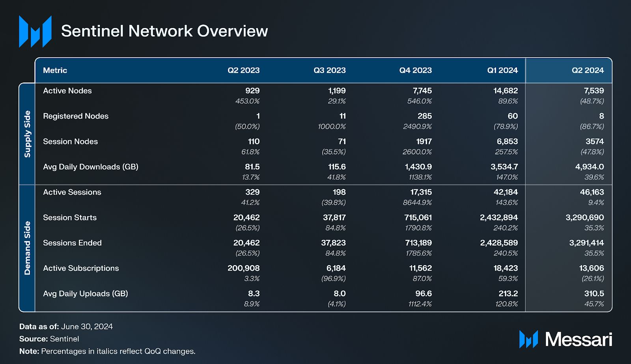Click the uploads value 310.5

[594, 293]
